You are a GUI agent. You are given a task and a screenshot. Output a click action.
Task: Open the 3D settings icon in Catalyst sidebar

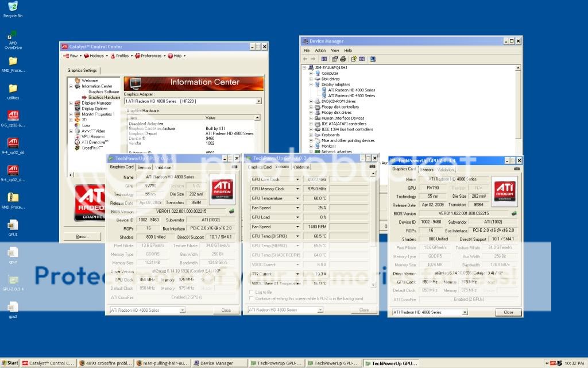[81, 119]
